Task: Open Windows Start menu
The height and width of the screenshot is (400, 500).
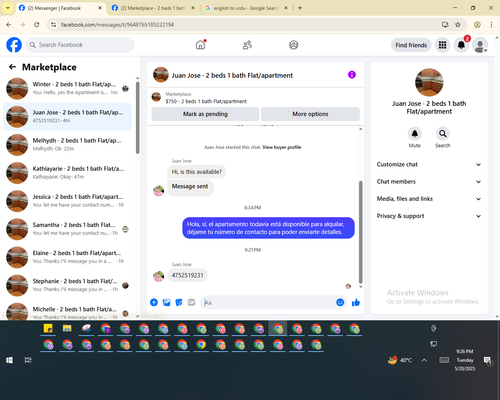Action: [9, 360]
